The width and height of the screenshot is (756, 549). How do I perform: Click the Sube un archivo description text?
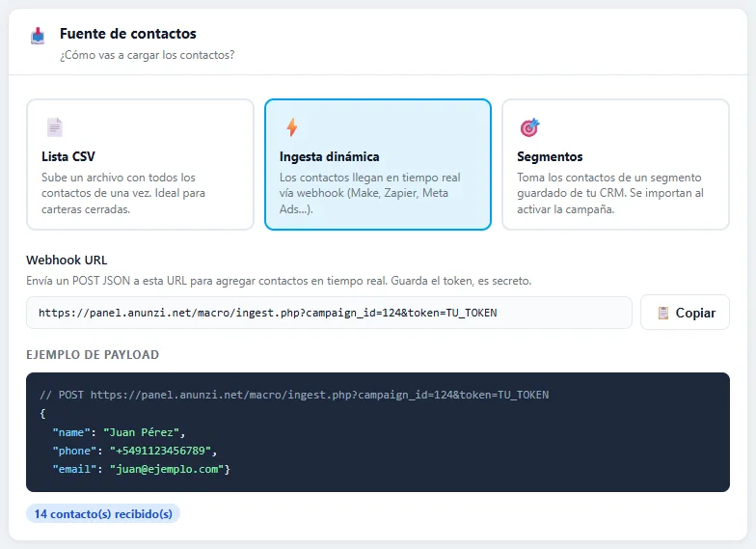coord(123,193)
